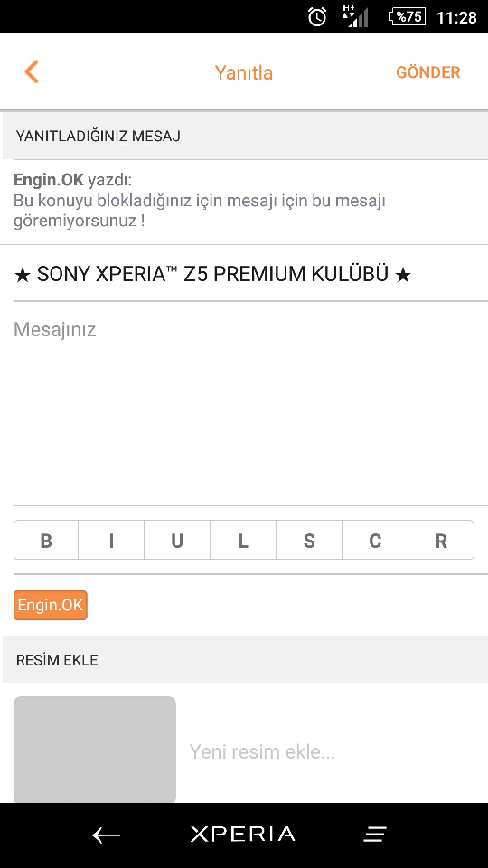Tap the mobile signal strength icon

tap(356, 16)
